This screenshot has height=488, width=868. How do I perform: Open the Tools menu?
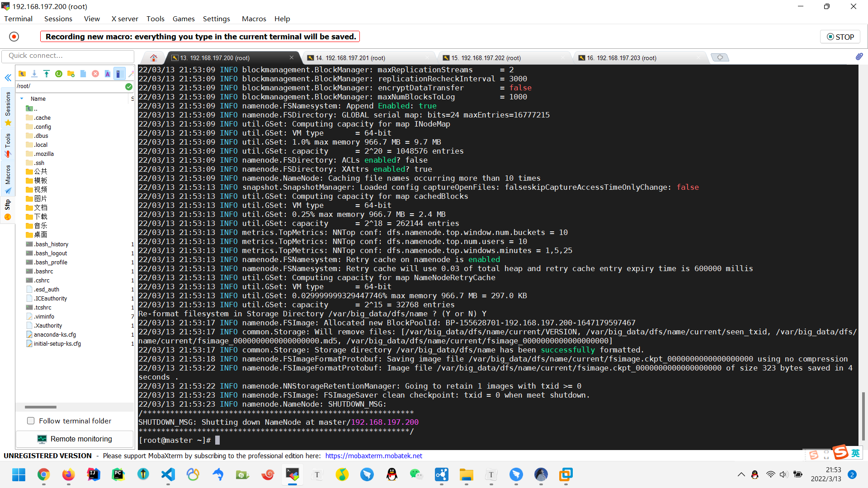(x=155, y=19)
